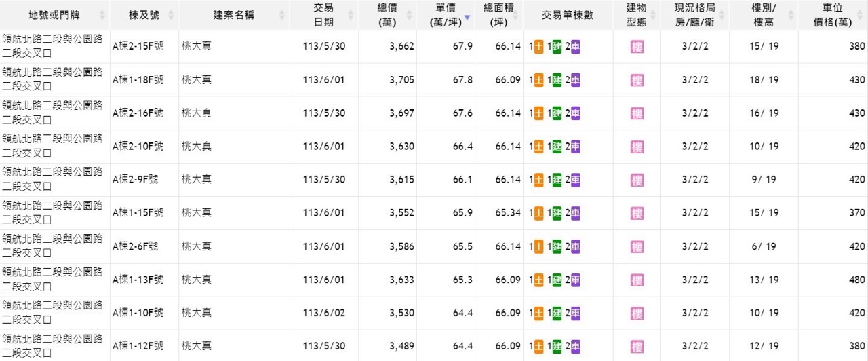Screen dimensions: 868x361
Task: Click the 建案名稱 column header
Action: tap(234, 15)
